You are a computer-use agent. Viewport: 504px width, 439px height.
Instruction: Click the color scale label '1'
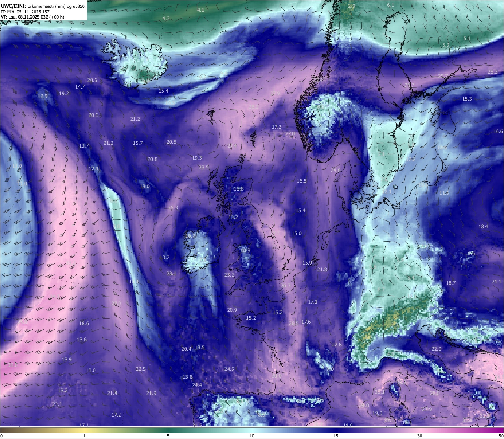point(84,436)
